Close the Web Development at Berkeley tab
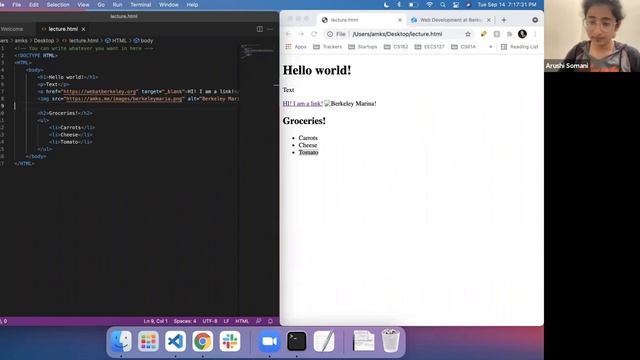Viewport: 640px width, 360px height. tap(489, 20)
